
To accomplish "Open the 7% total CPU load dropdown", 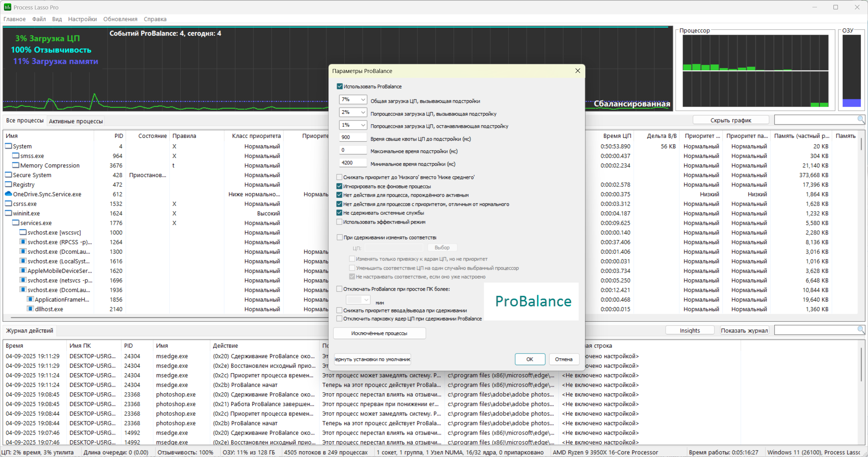I will [363, 99].
